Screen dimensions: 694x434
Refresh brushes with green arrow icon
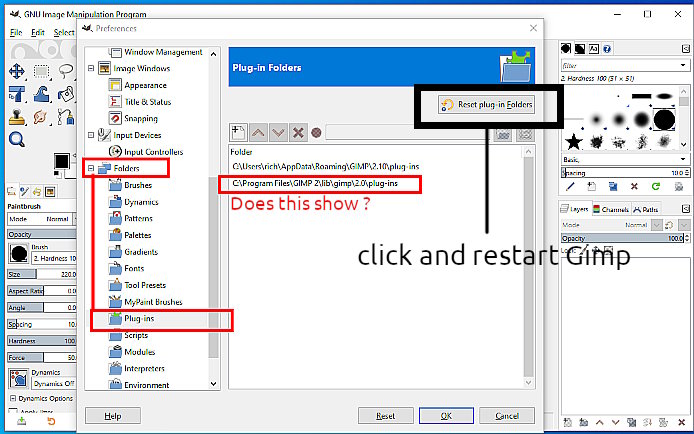point(656,187)
